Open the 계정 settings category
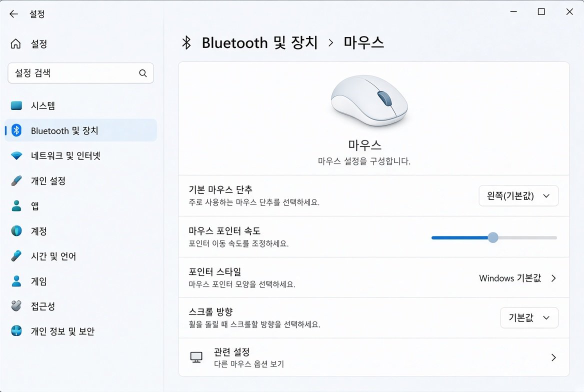This screenshot has height=392, width=584. tap(80, 230)
